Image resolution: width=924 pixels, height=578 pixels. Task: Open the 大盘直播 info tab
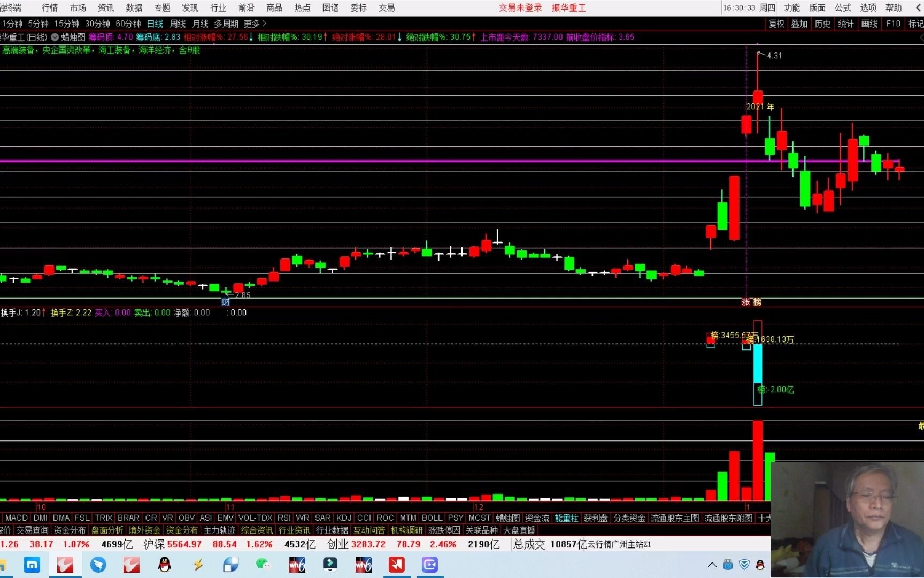519,530
